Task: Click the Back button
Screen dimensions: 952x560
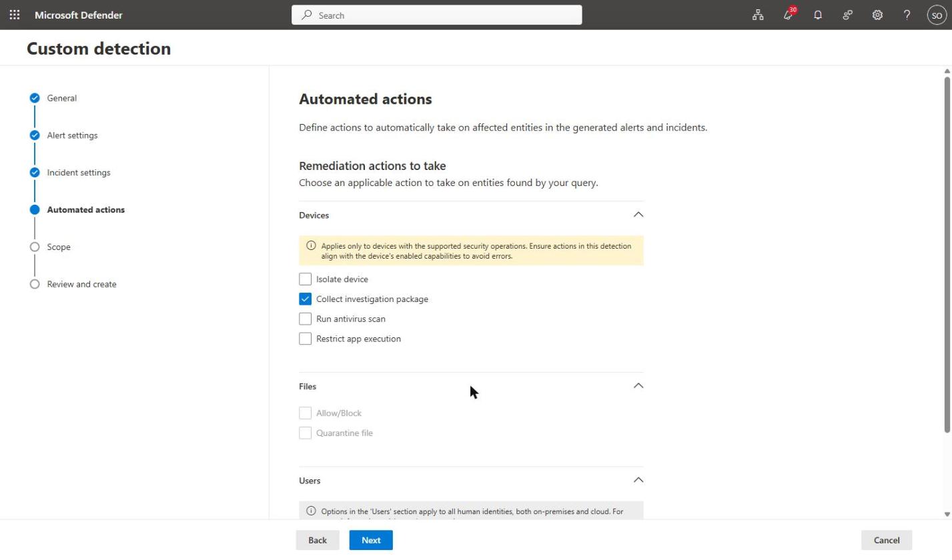Action: click(318, 540)
